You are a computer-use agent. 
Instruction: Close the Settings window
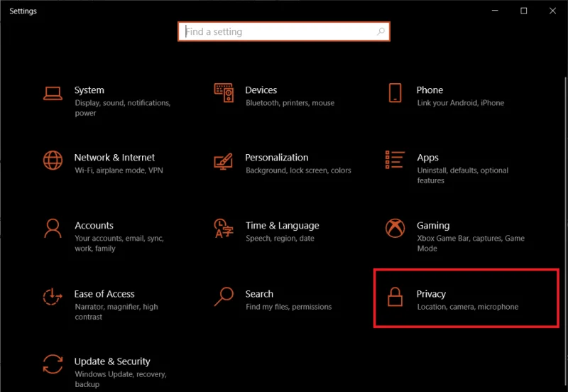pyautogui.click(x=552, y=11)
